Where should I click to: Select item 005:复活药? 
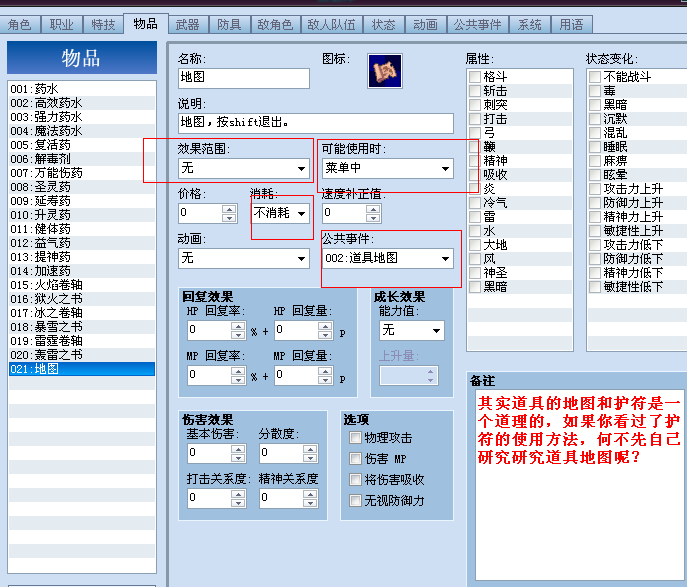pyautogui.click(x=82, y=145)
